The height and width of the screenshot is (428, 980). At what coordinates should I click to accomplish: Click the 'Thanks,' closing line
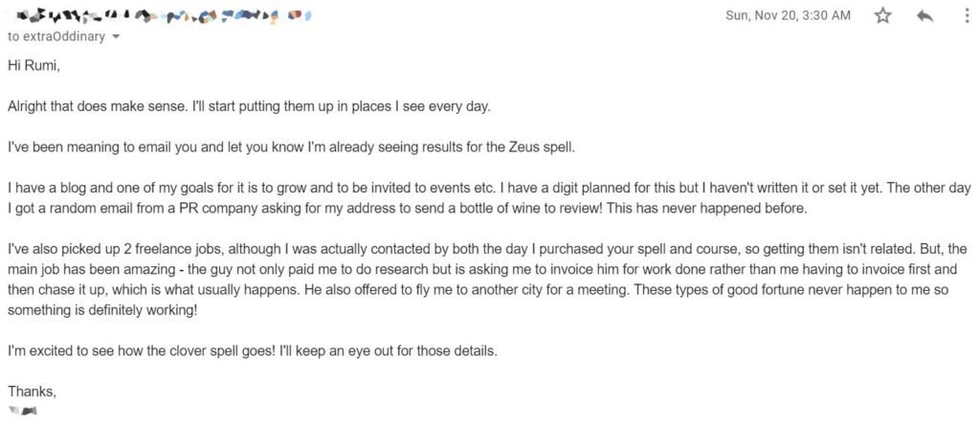click(32, 393)
